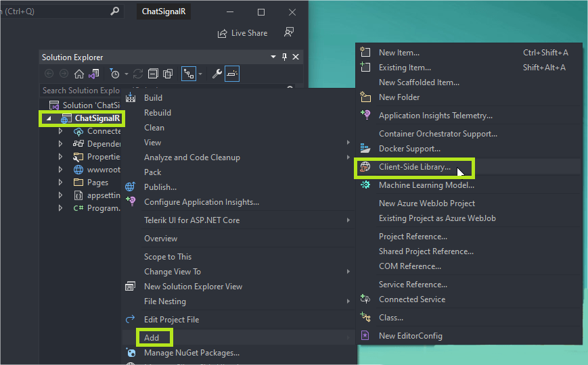Select the Pages folder icon
This screenshot has height=365, width=588.
coord(78,182)
